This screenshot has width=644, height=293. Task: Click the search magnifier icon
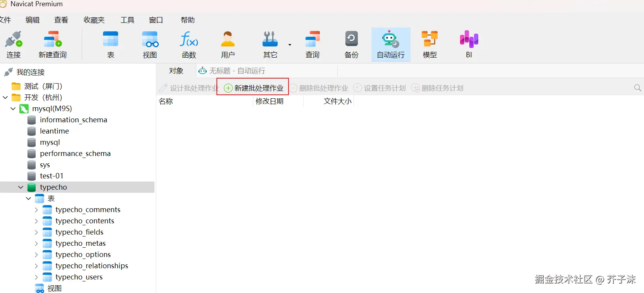[x=637, y=88]
